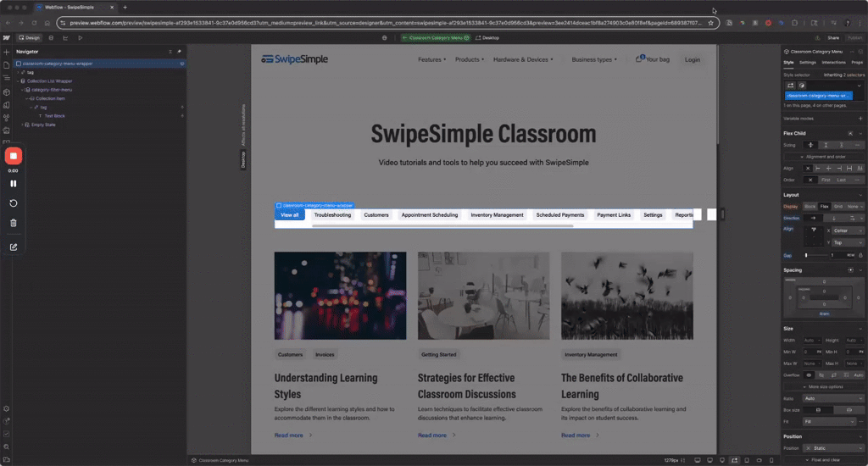Select the Troubleshooting category tag
The image size is (868, 466).
[332, 214]
